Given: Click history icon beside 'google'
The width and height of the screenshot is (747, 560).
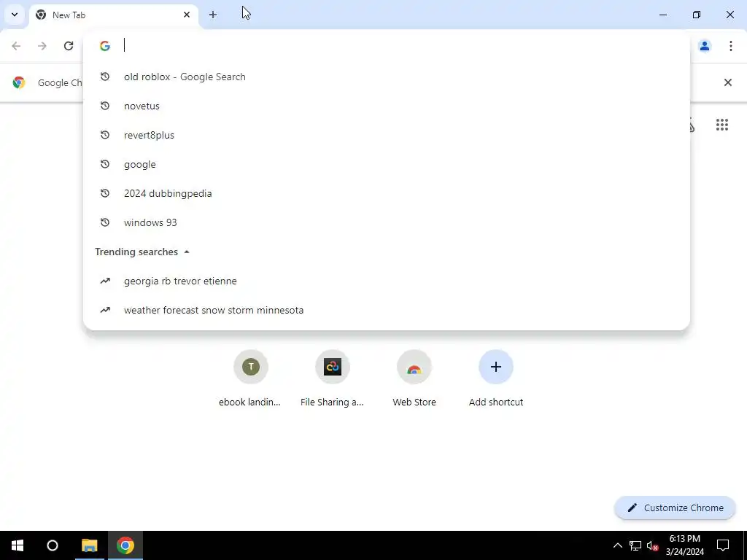Looking at the screenshot, I should (105, 164).
